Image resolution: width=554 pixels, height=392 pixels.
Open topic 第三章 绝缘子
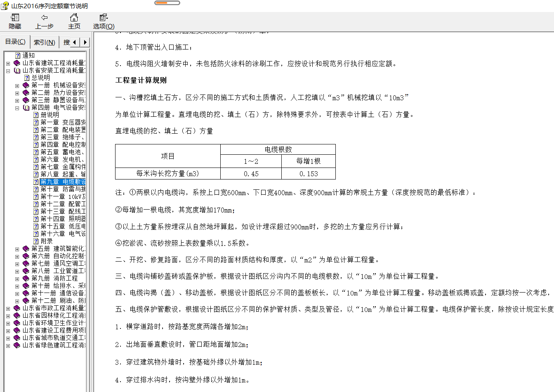(x=62, y=137)
